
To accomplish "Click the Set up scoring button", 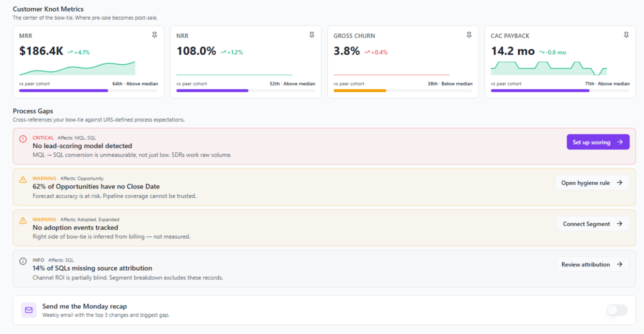I will (598, 142).
